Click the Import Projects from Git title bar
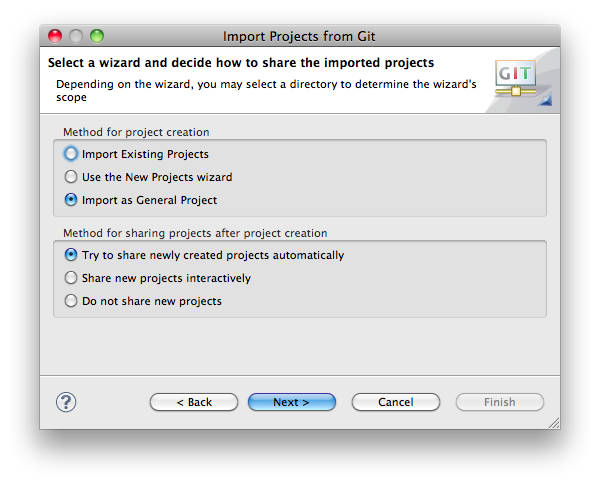The height and width of the screenshot is (484, 600). click(x=299, y=36)
